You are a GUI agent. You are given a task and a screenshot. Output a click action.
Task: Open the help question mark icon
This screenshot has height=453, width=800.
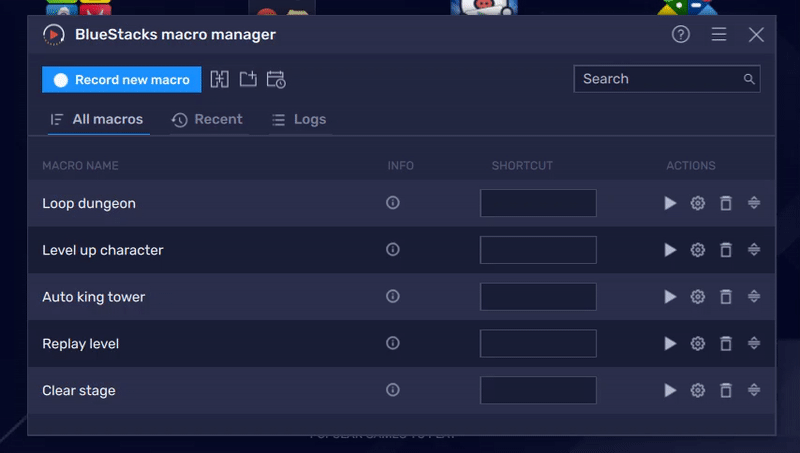(681, 34)
